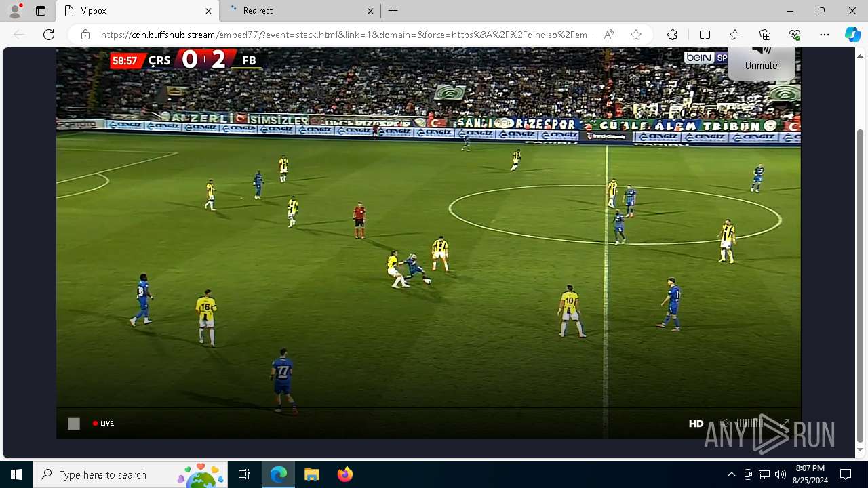Focus the address bar URL
This screenshot has width=868, height=488.
click(347, 35)
